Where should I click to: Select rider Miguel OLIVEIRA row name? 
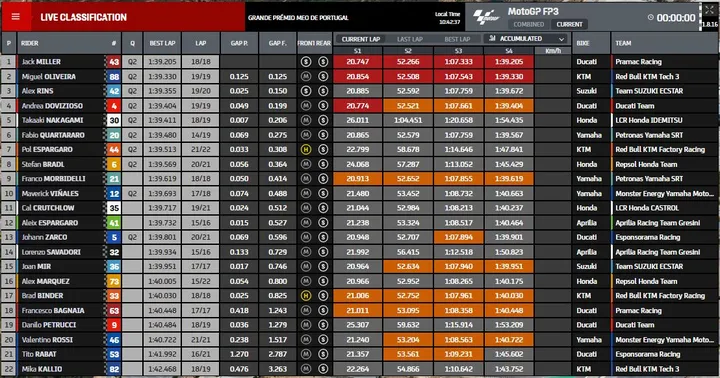(49, 77)
